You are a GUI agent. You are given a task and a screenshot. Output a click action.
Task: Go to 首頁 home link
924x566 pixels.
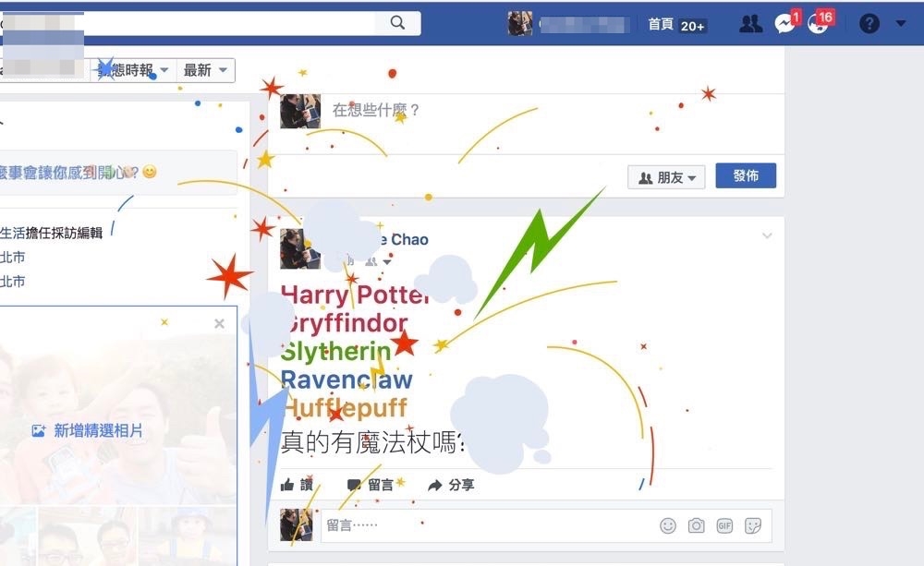coord(661,24)
